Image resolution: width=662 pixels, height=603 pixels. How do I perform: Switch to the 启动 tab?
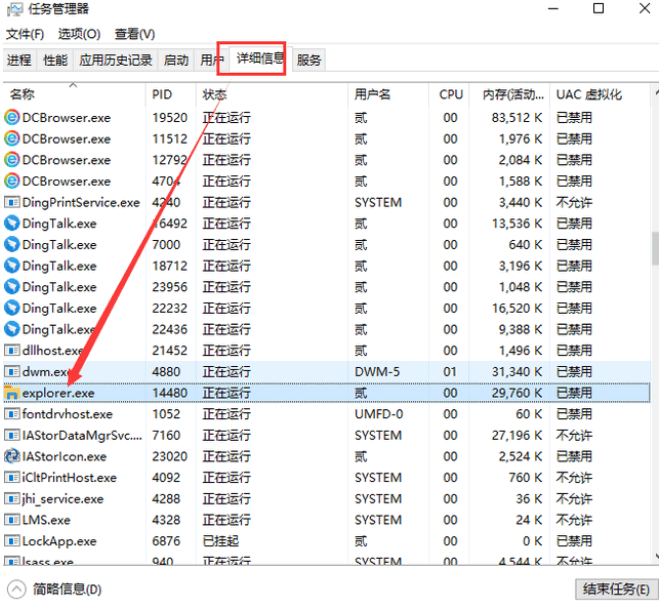(176, 60)
